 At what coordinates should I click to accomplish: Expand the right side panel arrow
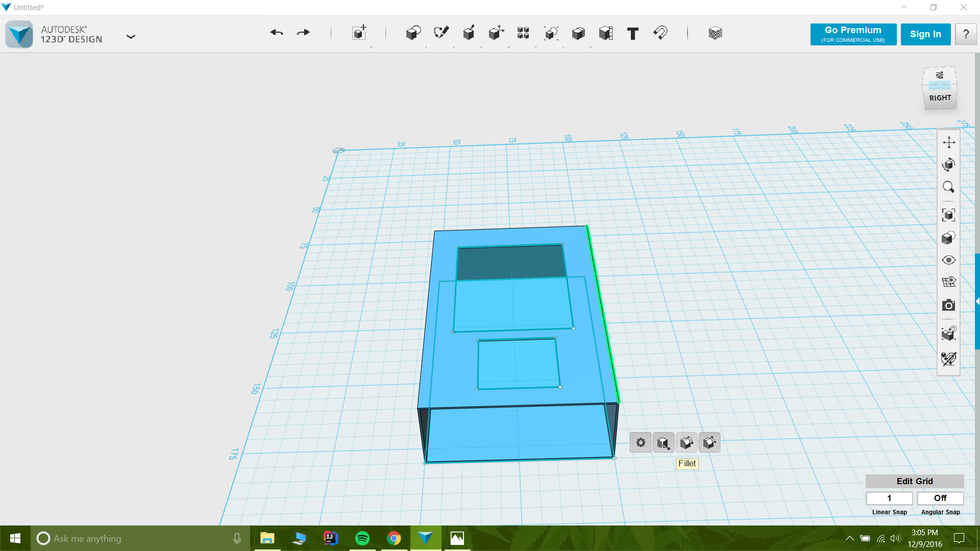point(977,302)
